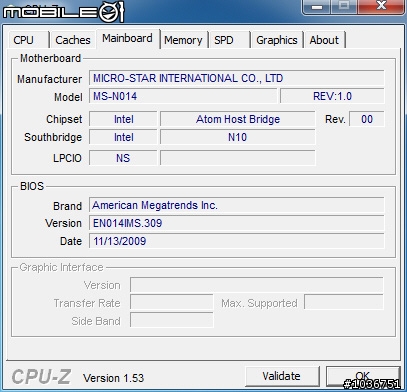Click the Max. Supported field
This screenshot has width=407, height=392.
coord(344,303)
